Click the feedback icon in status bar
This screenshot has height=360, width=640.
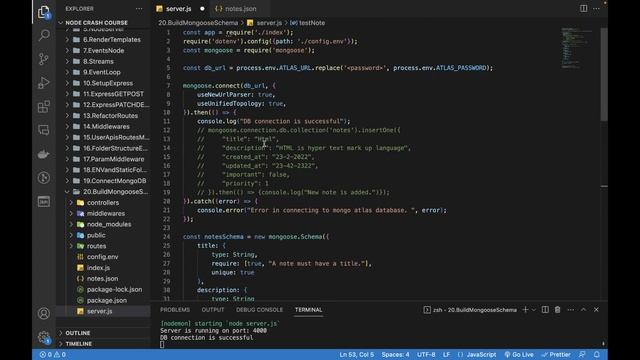point(582,354)
